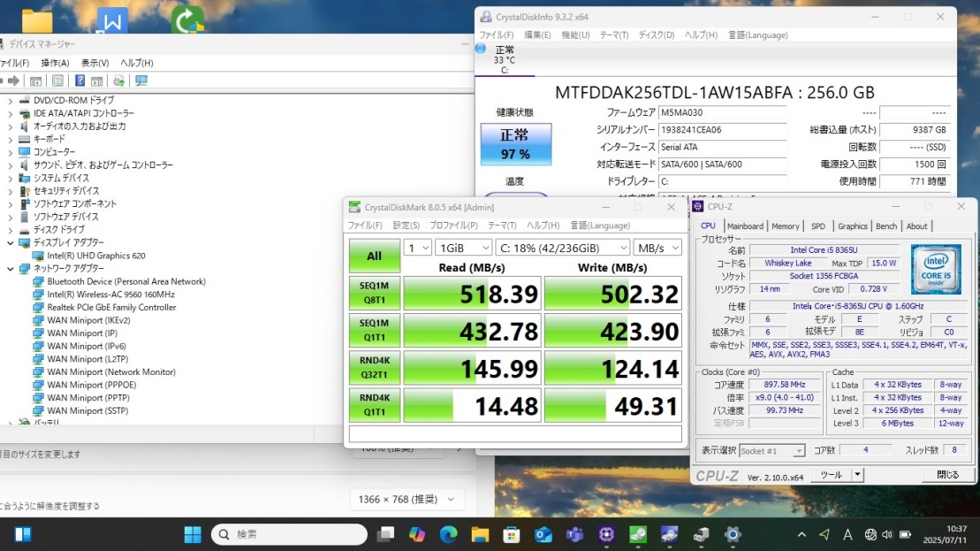Toggle the console tree icon in Device Manager

pos(35,80)
